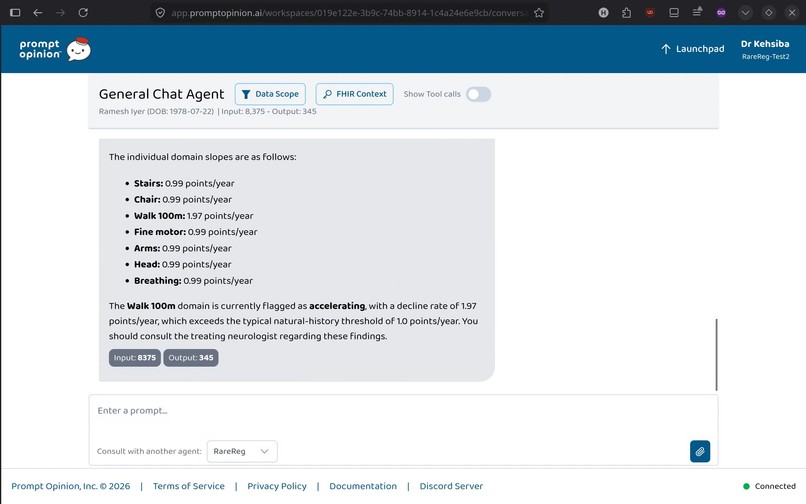Viewport: 806px width, 504px height.
Task: Click the list with notification icon
Action: [697, 12]
